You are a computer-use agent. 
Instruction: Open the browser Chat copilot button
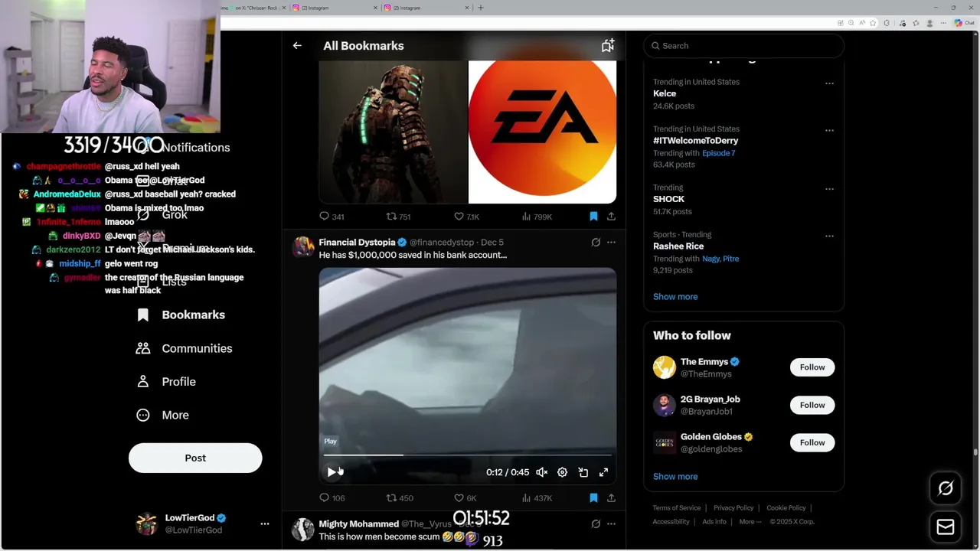click(963, 23)
